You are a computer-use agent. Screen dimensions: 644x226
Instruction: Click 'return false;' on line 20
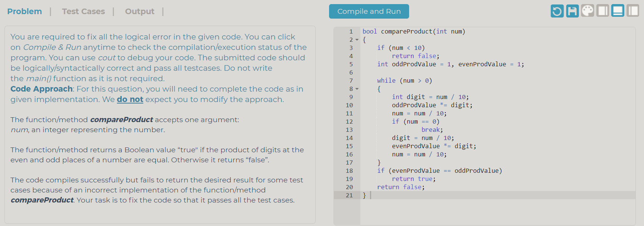[401, 187]
